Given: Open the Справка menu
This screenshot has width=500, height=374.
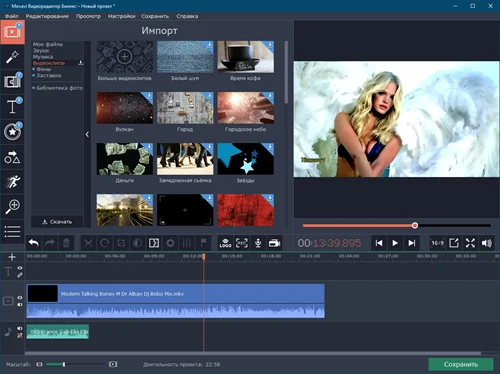Looking at the screenshot, I should click(187, 16).
